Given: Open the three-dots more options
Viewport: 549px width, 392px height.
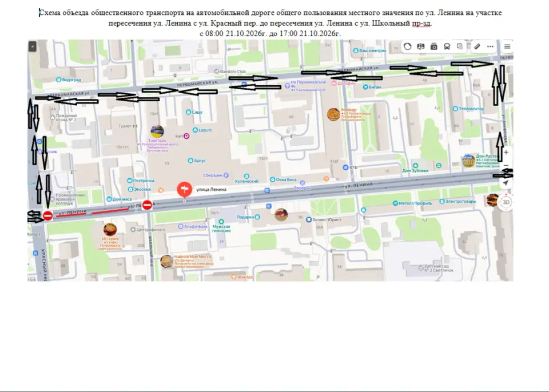Looking at the screenshot, I should pyautogui.click(x=490, y=46).
